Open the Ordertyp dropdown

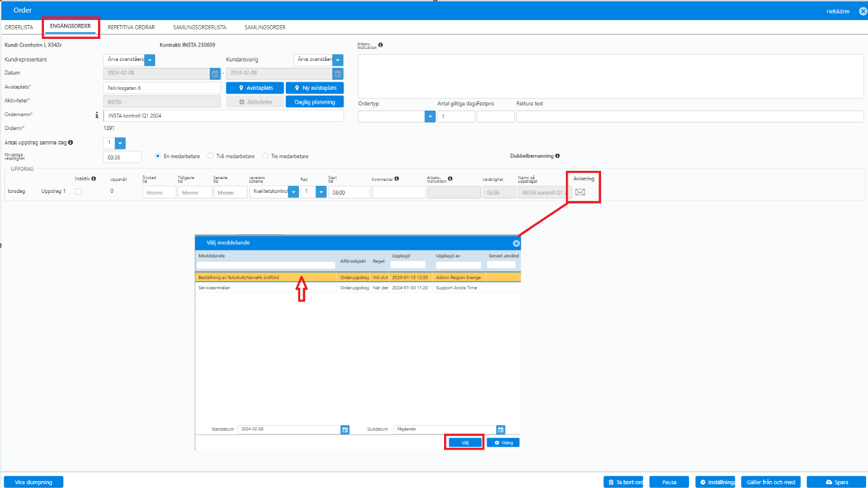click(430, 116)
